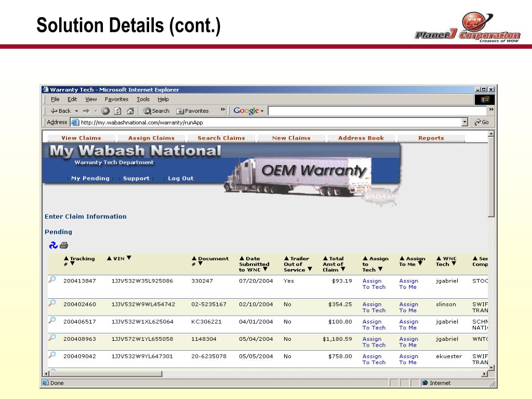This screenshot has height=399, width=532.
Task: Open magnifier icon for claim 200413847
Action: click(x=52, y=280)
